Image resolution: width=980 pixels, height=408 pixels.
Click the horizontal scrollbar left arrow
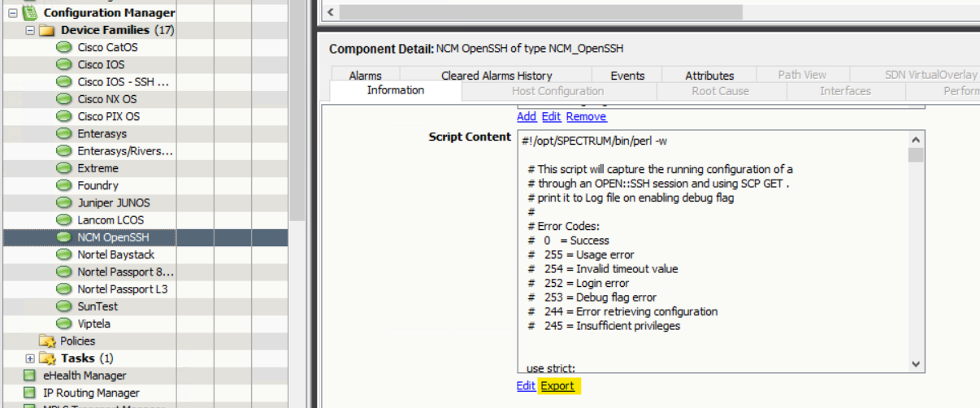point(330,12)
